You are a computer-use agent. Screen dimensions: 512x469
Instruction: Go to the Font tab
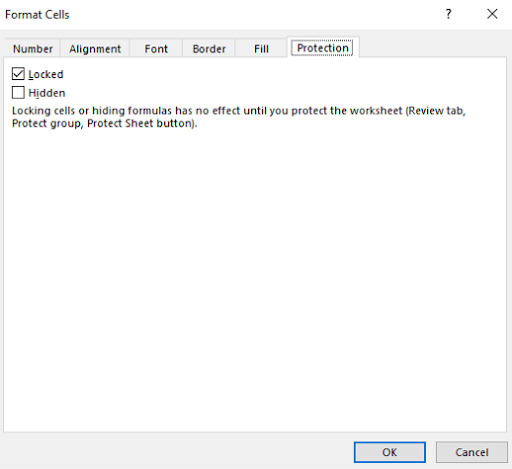(x=156, y=49)
